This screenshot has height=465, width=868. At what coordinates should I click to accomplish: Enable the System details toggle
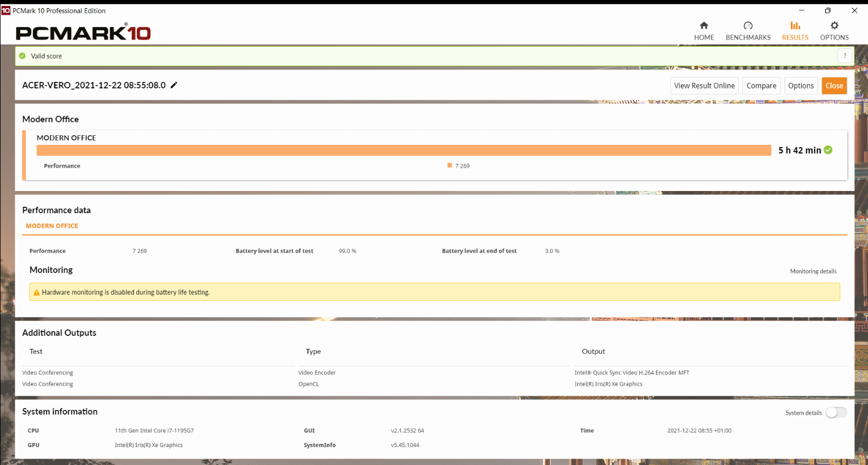(x=836, y=413)
